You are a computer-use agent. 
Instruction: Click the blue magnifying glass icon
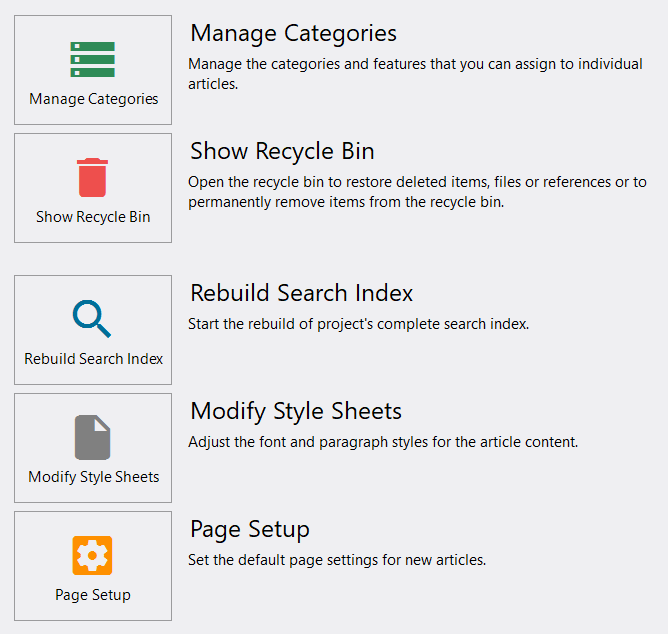92,319
